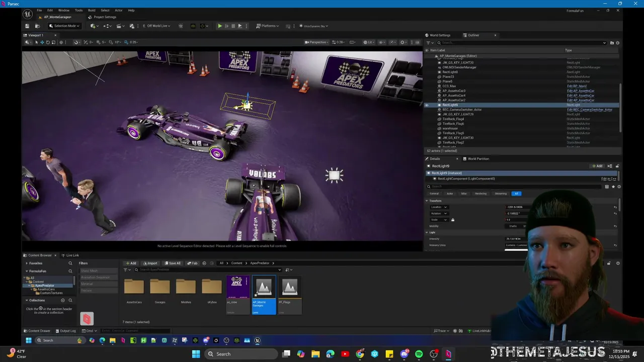Open the Tools menu

pos(79,10)
